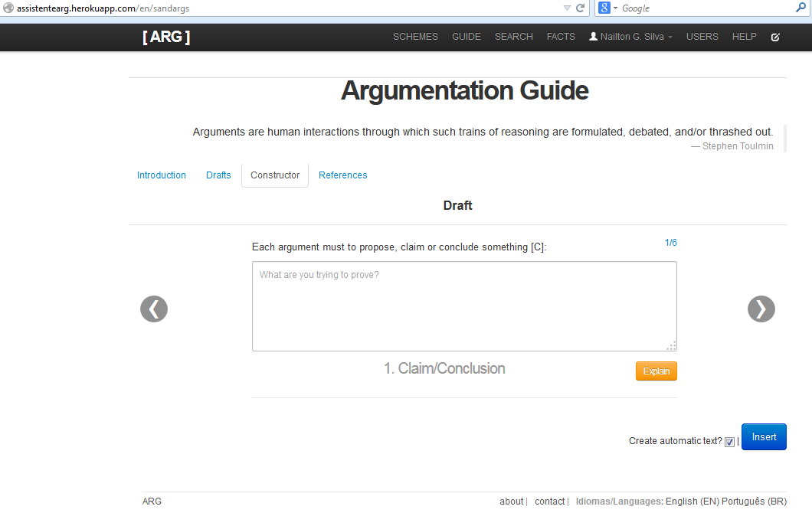Image resolution: width=812 pixels, height=513 pixels.
Task: Click the orange Explain button
Action: click(656, 371)
